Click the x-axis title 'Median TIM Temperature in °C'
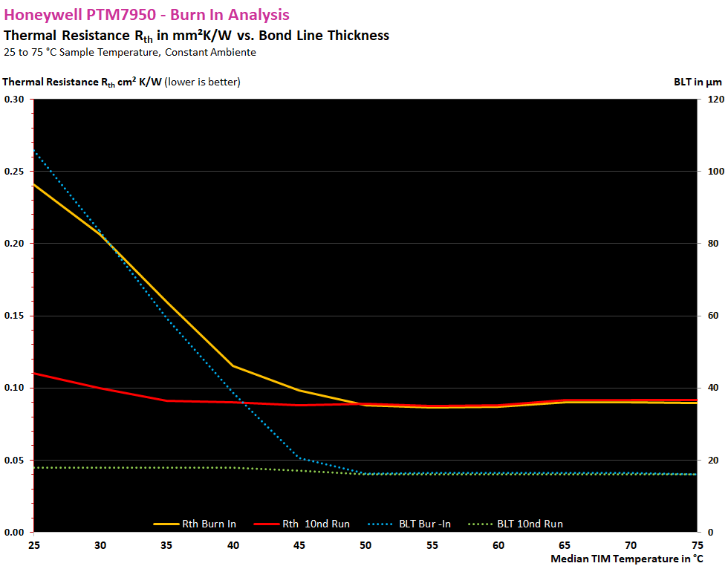 tap(627, 559)
